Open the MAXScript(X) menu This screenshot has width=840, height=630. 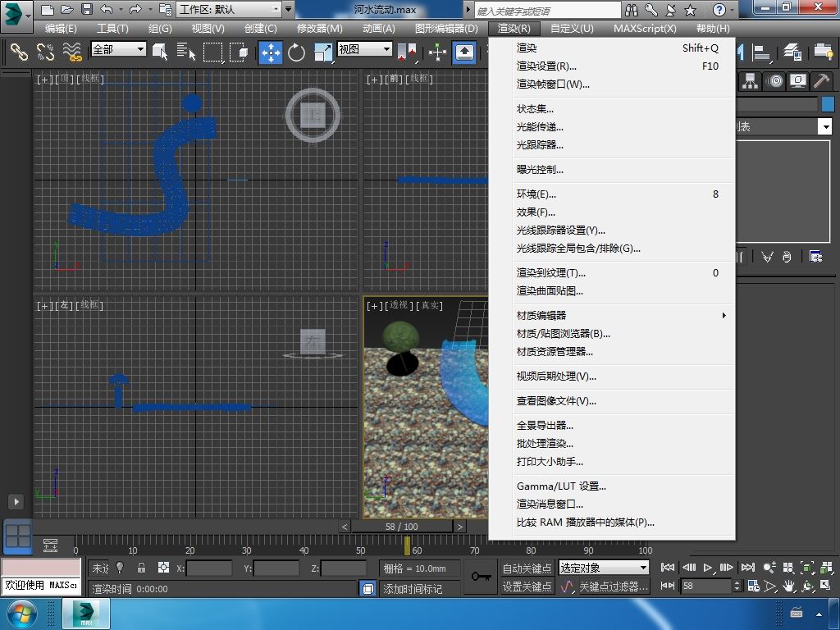645,29
